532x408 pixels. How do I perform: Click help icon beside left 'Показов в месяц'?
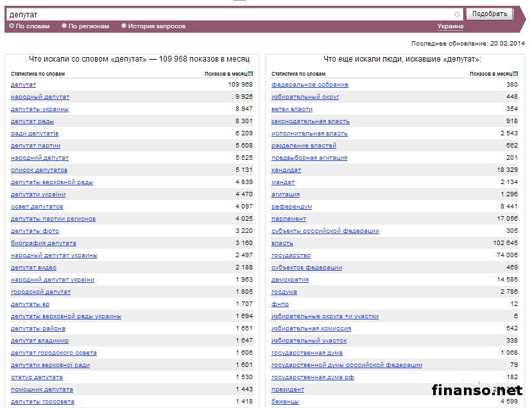(x=250, y=74)
